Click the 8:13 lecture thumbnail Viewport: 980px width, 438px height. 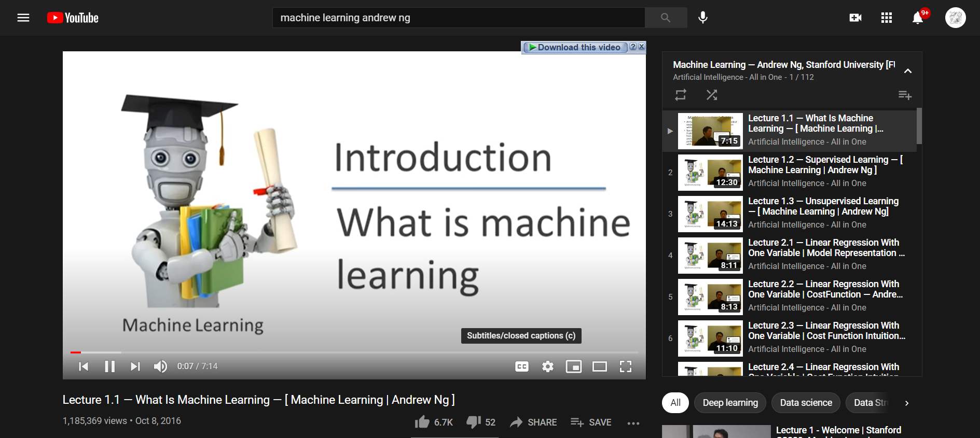coord(710,297)
